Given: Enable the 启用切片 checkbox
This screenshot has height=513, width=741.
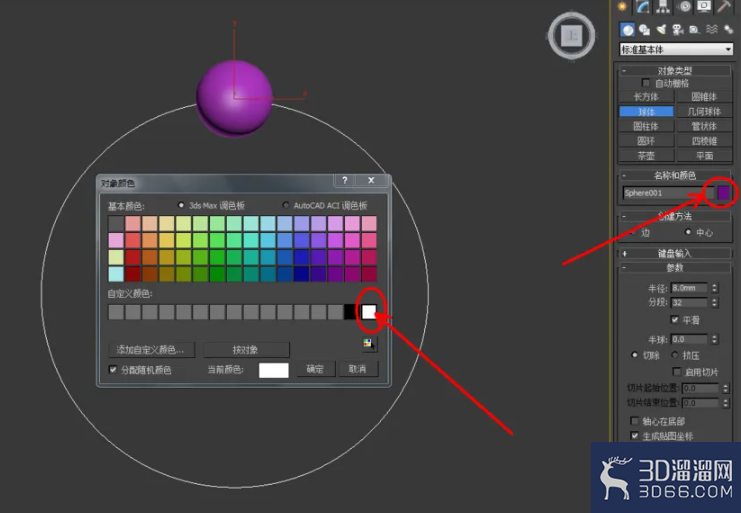Looking at the screenshot, I should pos(677,372).
